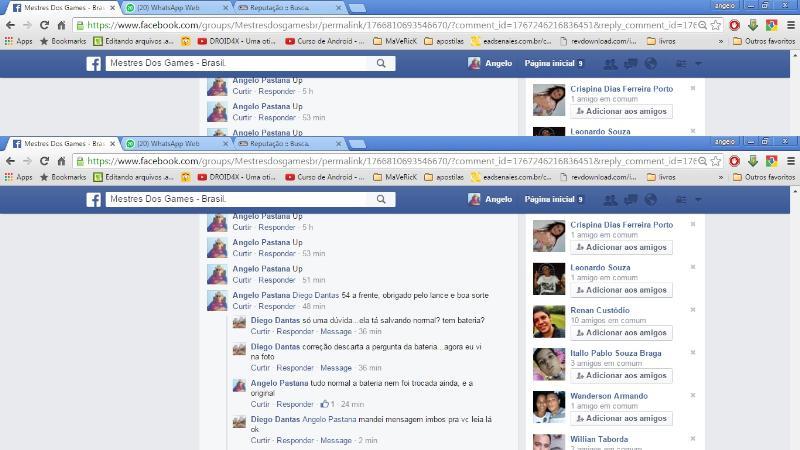The width and height of the screenshot is (800, 450).
Task: Open friend requests icon in the lower window's header
Action: [x=610, y=200]
